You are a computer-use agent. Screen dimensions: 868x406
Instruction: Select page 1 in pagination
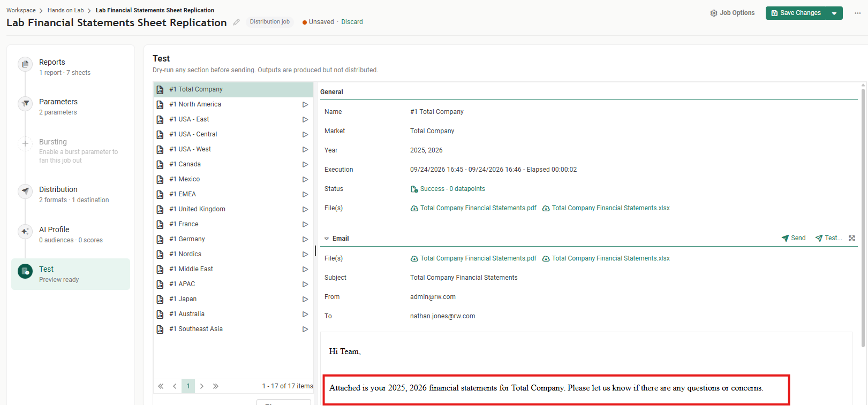pos(188,386)
